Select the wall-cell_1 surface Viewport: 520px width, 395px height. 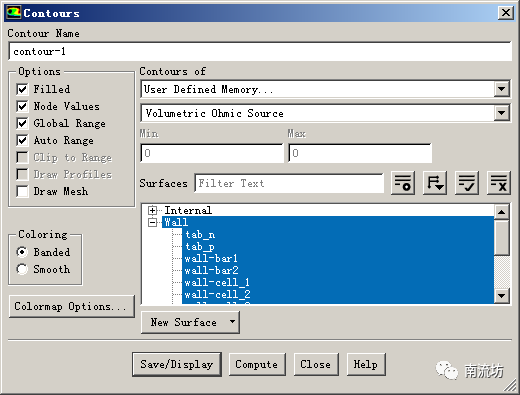217,283
